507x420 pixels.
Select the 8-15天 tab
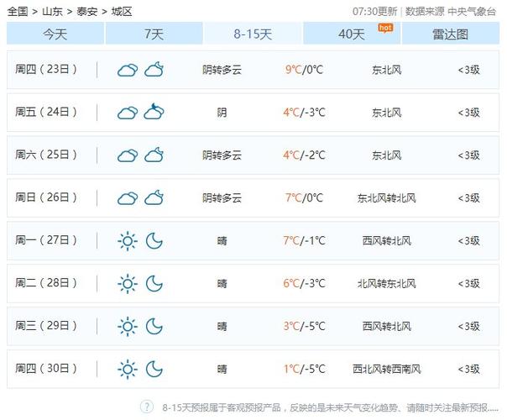click(253, 34)
